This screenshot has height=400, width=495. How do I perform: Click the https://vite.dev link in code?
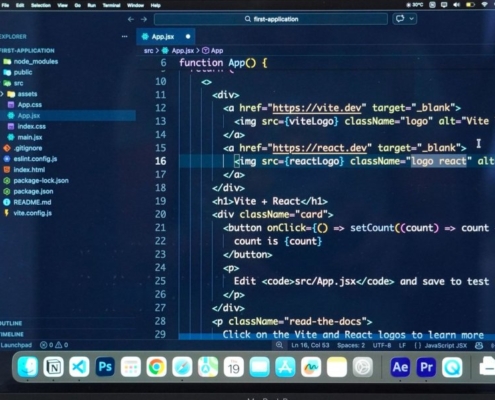[x=317, y=108]
